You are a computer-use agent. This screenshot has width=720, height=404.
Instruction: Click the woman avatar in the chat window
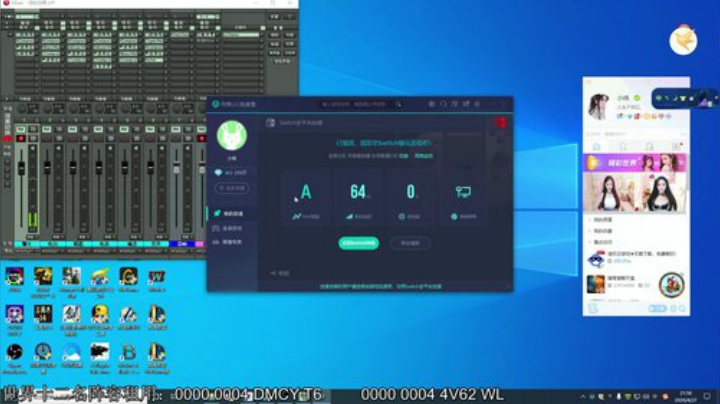point(599,107)
